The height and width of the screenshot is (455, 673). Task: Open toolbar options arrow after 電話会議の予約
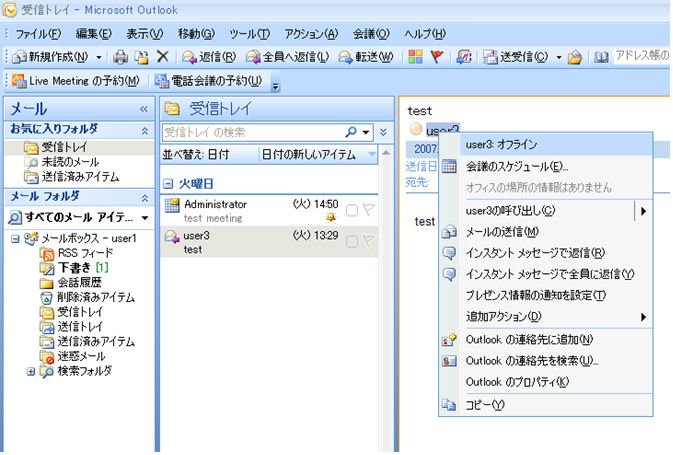pyautogui.click(x=276, y=87)
